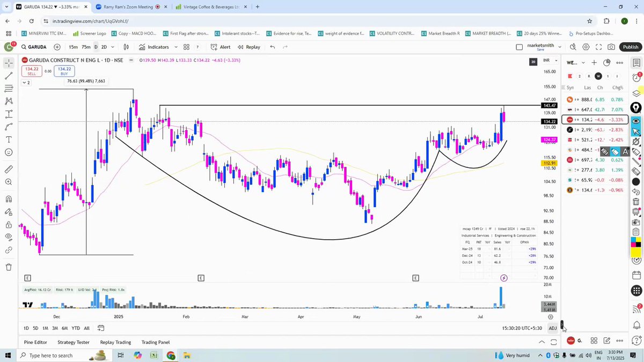
Task: Pick the yellow swatch in annotation bar
Action: click(x=636, y=252)
